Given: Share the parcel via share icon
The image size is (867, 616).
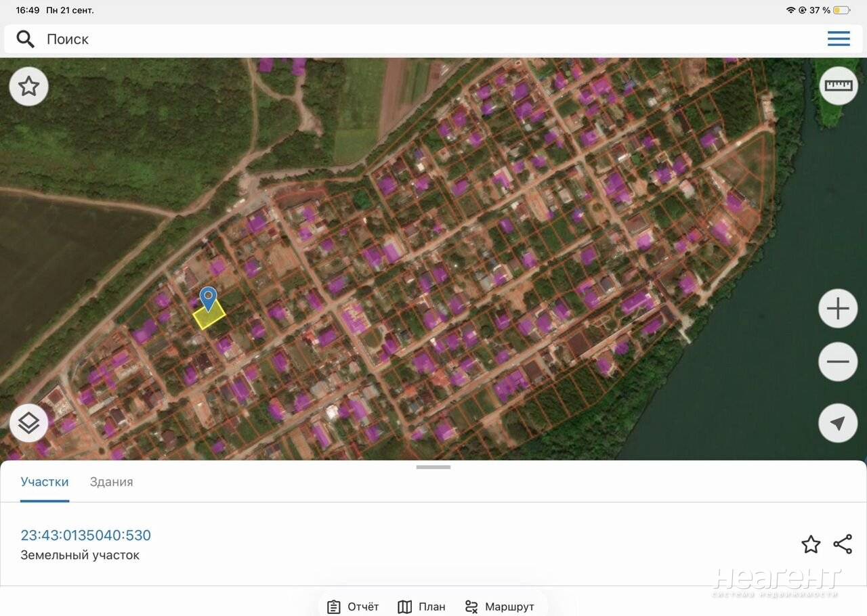Looking at the screenshot, I should click(x=843, y=544).
